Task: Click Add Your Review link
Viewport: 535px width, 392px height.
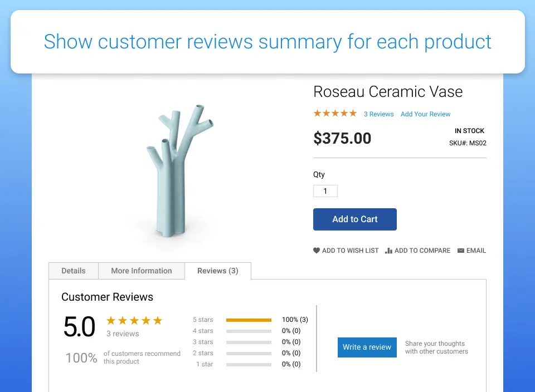Action: 425,114
